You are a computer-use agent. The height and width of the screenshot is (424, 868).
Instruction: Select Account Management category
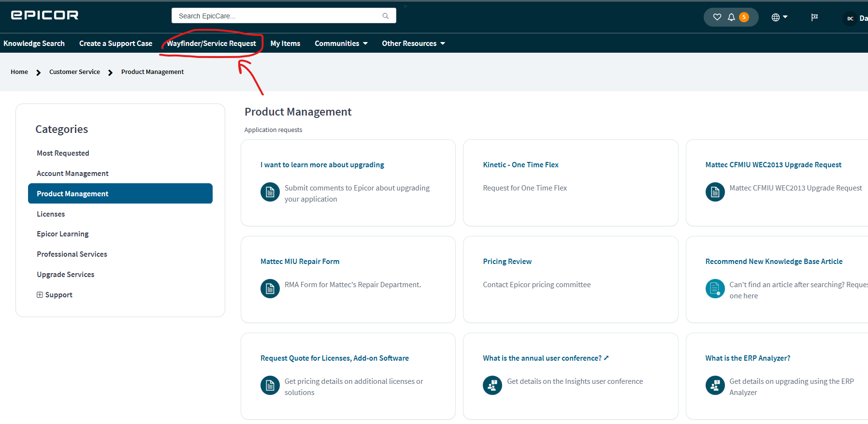click(72, 173)
